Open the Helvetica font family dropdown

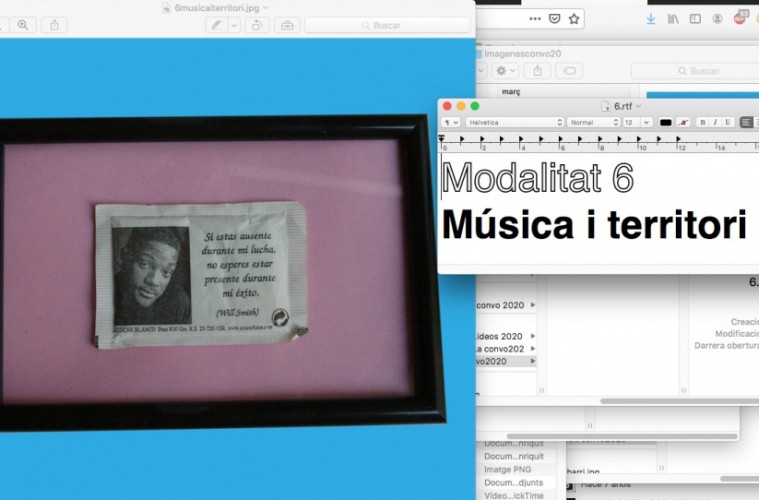(514, 122)
